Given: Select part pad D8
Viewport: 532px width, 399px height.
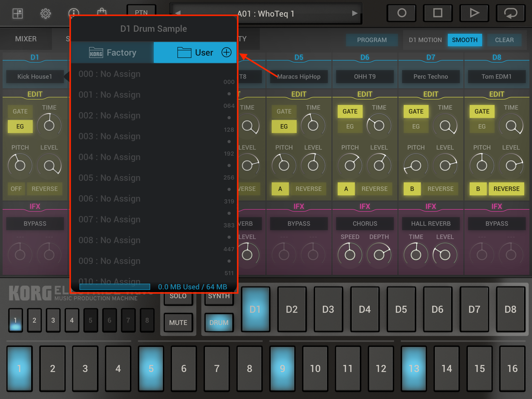Looking at the screenshot, I should tap(510, 309).
